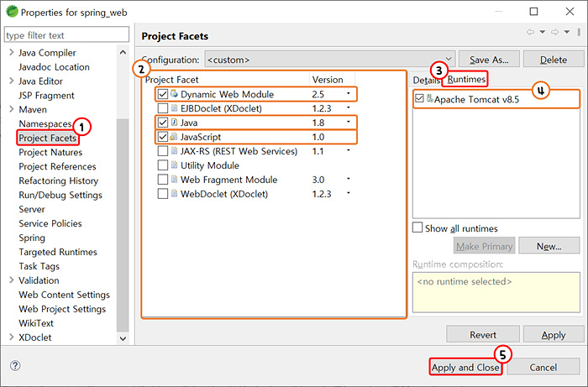Click the Utility Module facet icon
This screenshot has height=387, width=588.
[x=174, y=165]
